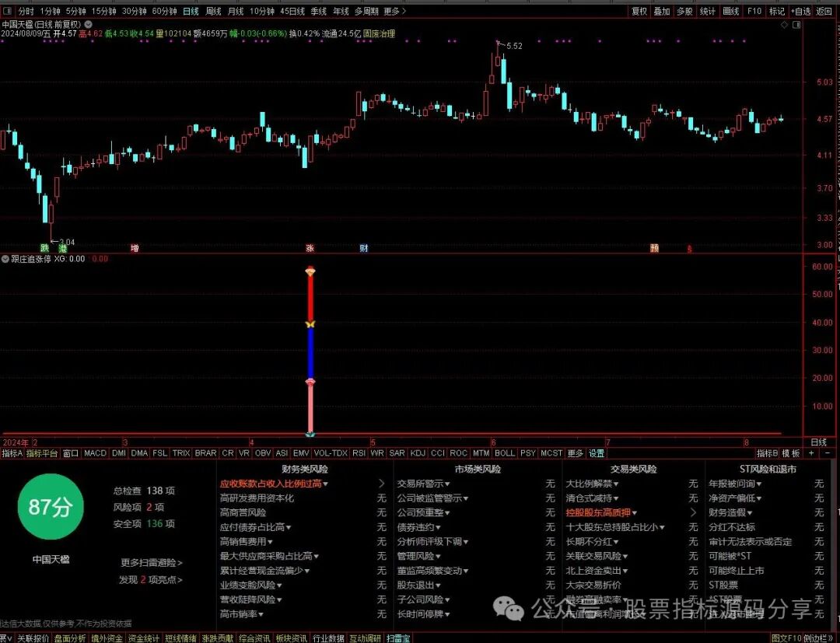Screen dimensions: 840x643
Task: Select the RSI indicator tab
Action: coord(359,453)
